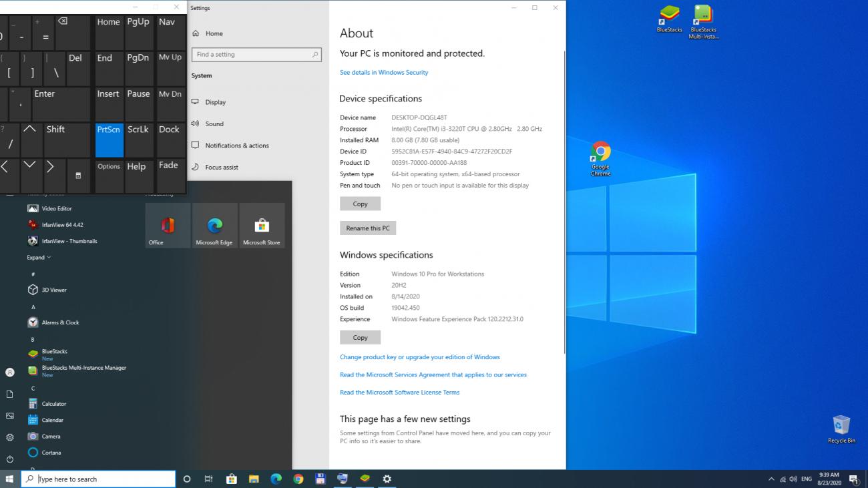Click the Windows Start button
Image resolution: width=868 pixels, height=488 pixels.
[9, 479]
